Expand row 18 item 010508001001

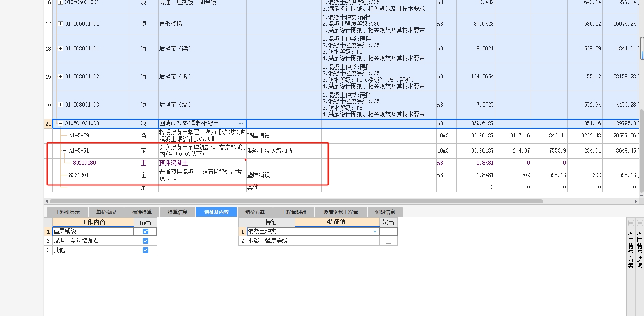pos(60,49)
